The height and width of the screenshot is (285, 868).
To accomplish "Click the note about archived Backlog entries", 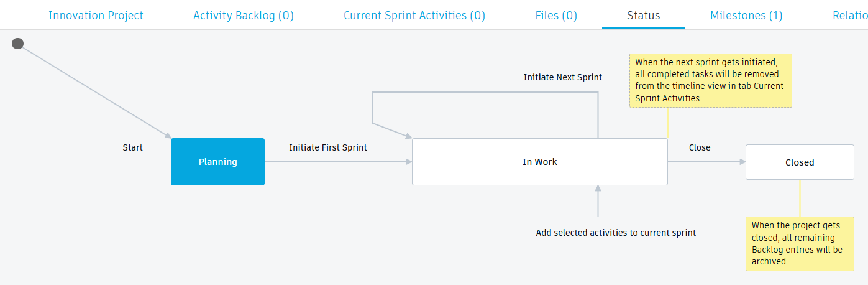I will click(x=799, y=243).
